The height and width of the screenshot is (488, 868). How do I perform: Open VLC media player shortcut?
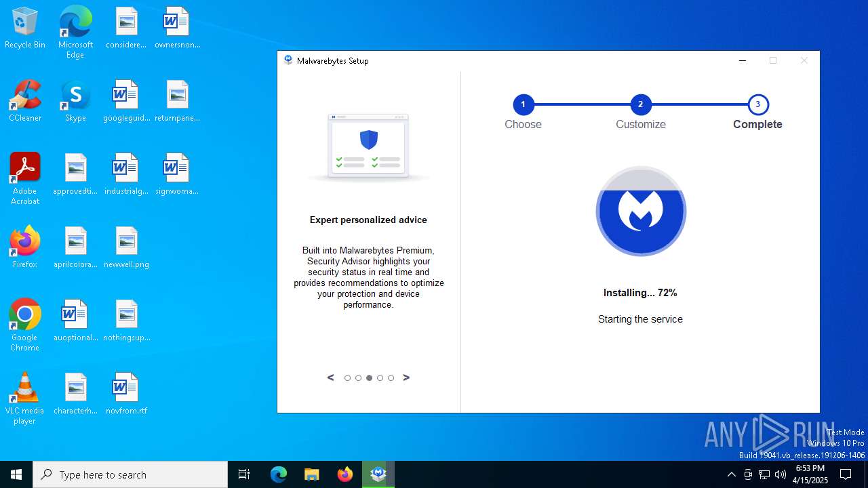click(x=25, y=398)
